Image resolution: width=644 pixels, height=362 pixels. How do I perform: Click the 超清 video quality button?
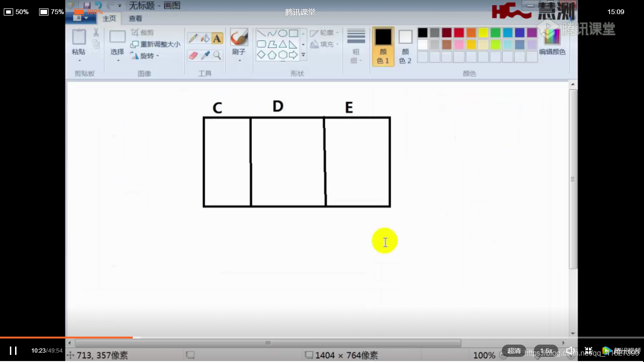pos(514,350)
